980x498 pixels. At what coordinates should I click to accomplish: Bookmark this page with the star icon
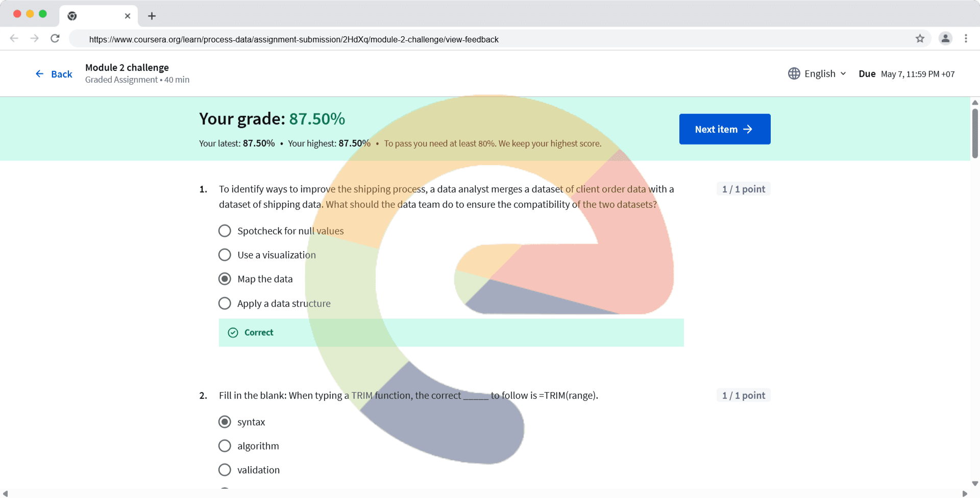coord(920,38)
